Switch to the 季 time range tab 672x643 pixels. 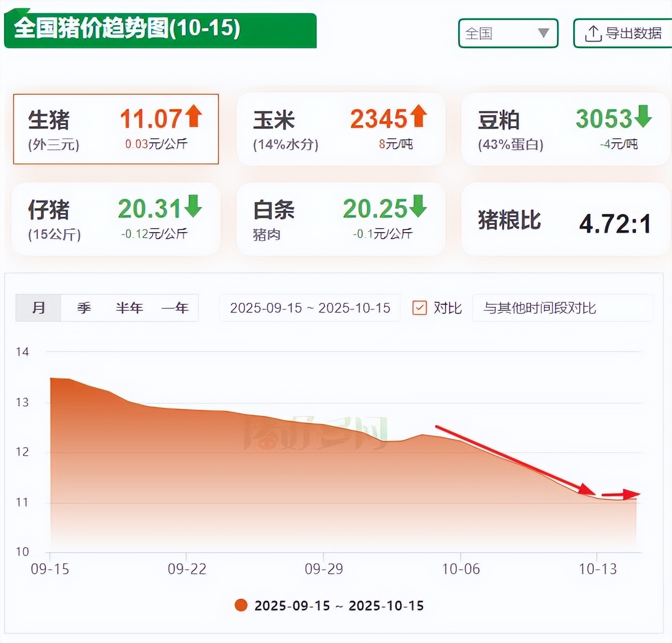[x=84, y=308]
